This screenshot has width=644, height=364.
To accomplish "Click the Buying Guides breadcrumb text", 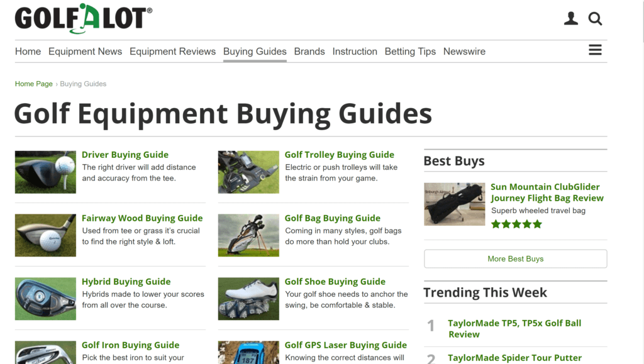I will (83, 84).
